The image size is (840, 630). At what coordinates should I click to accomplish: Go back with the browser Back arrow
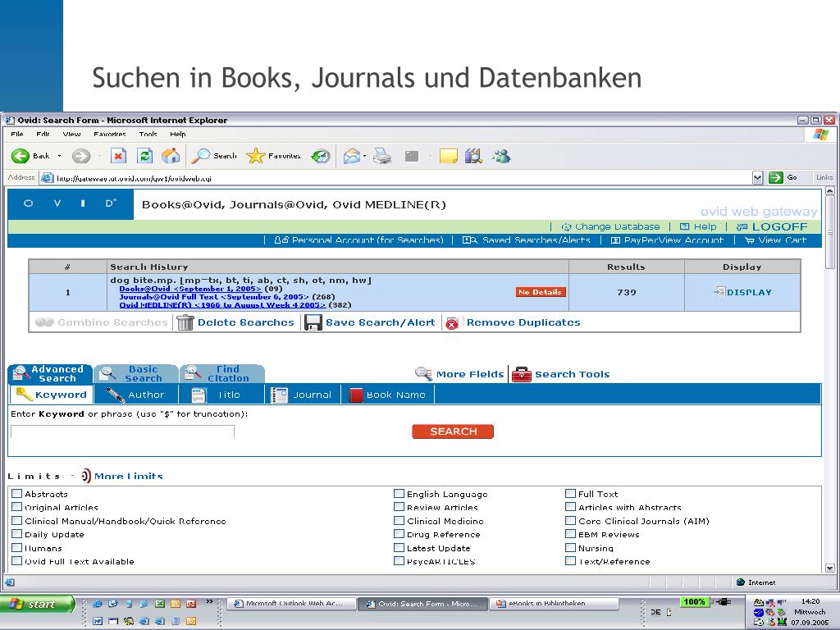21,156
